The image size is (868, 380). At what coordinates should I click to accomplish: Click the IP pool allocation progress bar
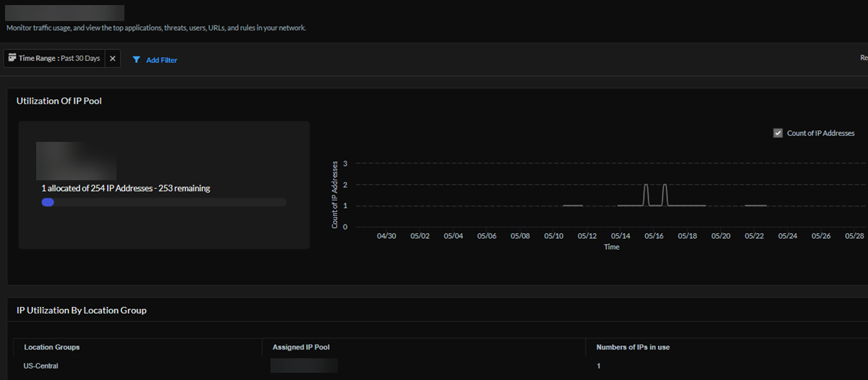164,203
